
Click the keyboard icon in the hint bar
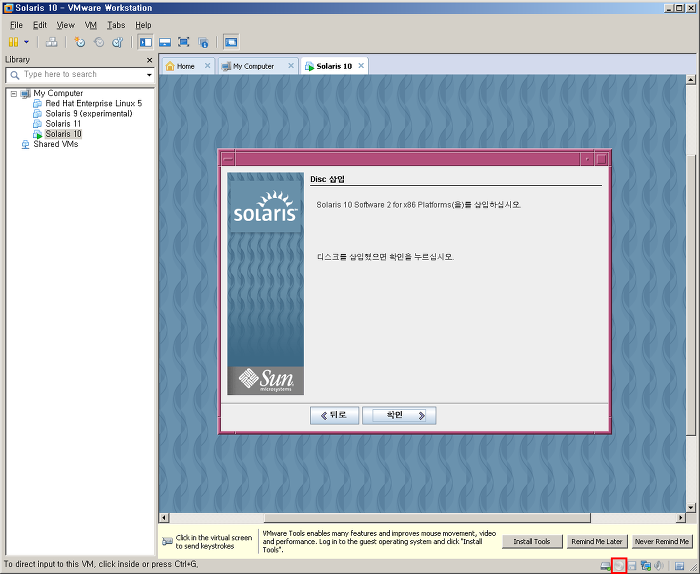point(167,541)
